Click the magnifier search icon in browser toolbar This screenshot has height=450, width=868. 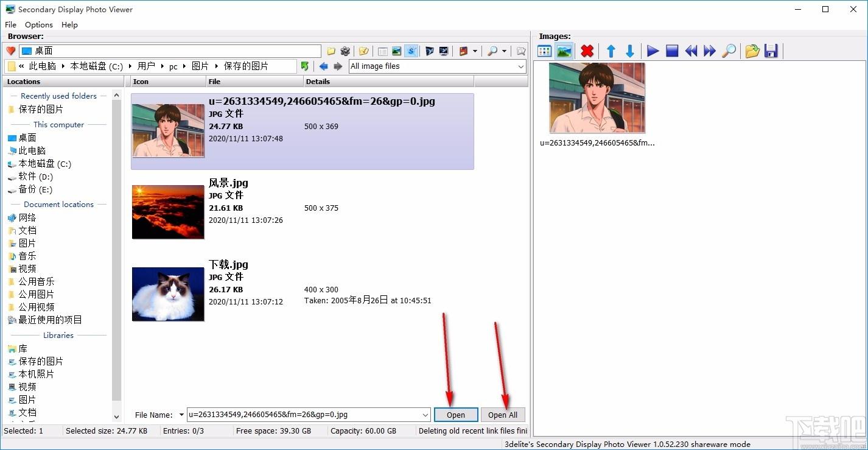[x=492, y=51]
